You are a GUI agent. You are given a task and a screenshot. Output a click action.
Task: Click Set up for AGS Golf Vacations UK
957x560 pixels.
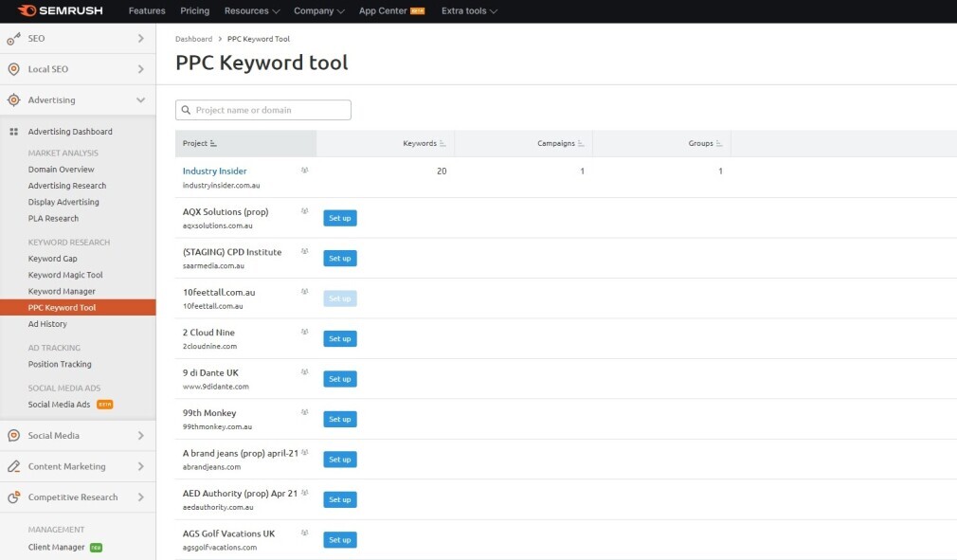point(340,540)
